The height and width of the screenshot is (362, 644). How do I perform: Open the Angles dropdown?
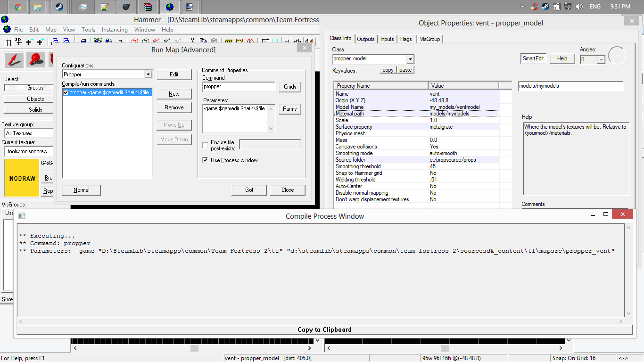tap(601, 59)
